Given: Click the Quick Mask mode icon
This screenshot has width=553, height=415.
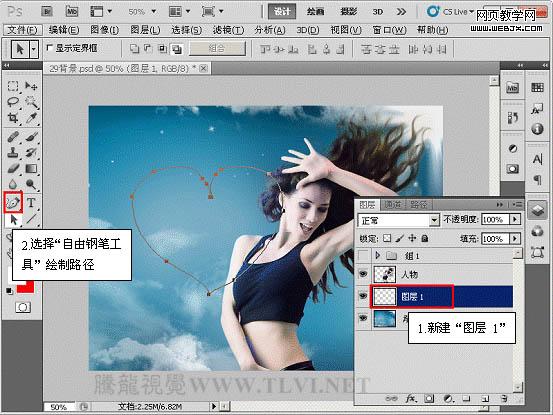Looking at the screenshot, I should click(x=23, y=307).
